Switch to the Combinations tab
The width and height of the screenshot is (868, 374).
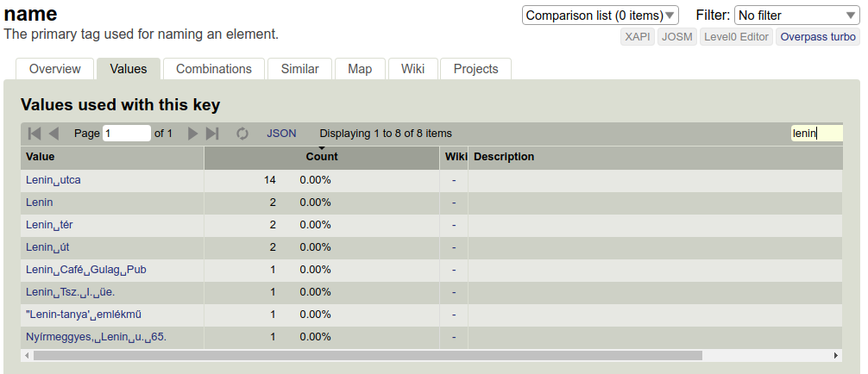[214, 69]
